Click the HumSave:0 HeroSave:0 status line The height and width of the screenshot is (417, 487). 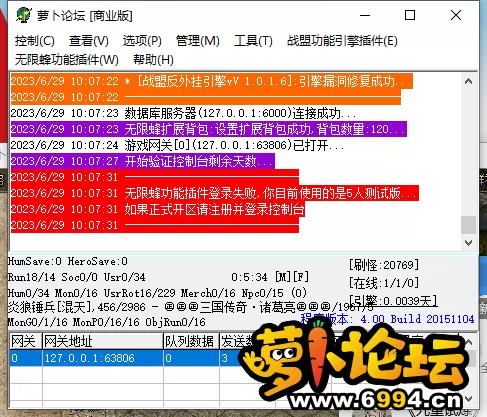pos(68,261)
